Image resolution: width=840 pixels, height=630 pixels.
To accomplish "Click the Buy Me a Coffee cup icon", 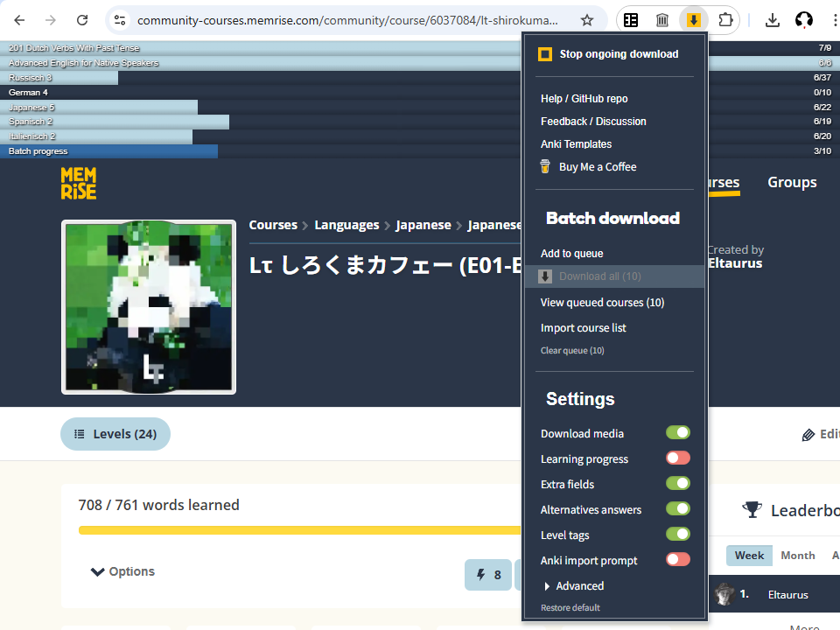I will coord(545,167).
